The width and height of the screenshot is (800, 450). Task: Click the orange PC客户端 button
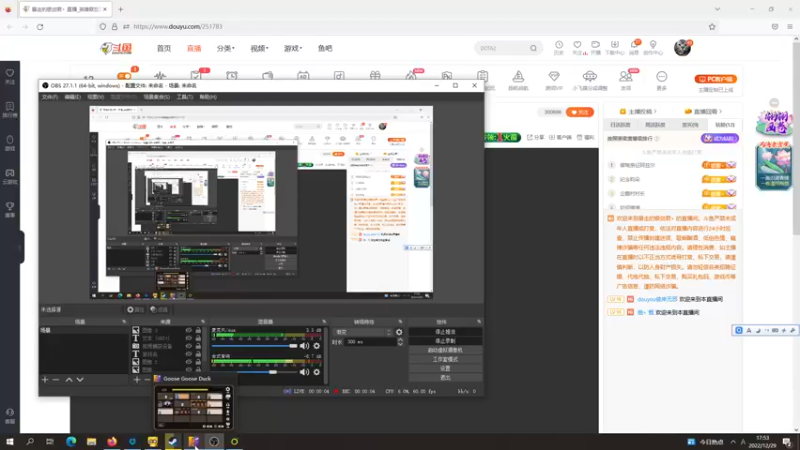tap(715, 79)
